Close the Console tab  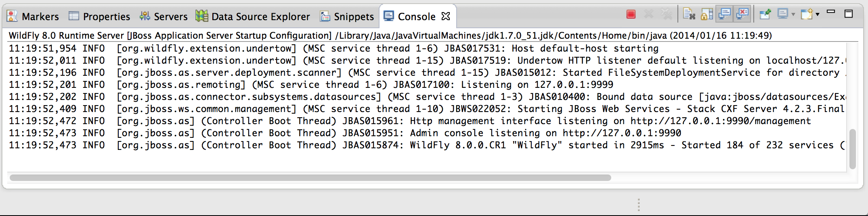pyautogui.click(x=446, y=16)
